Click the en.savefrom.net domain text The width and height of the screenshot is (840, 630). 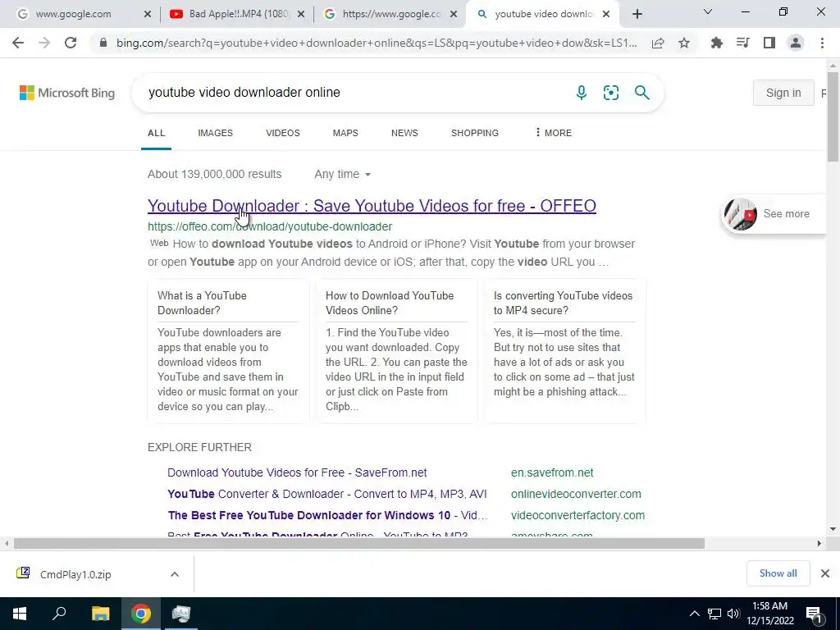552,472
